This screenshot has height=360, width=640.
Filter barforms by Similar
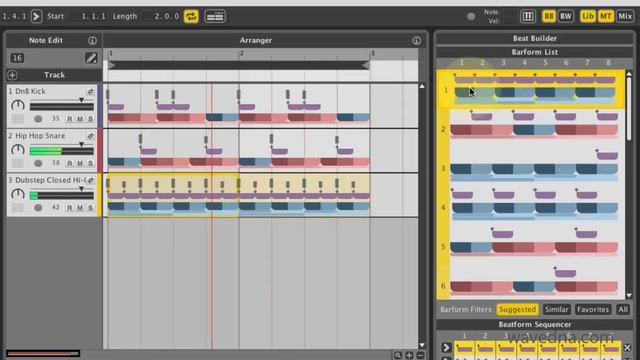(x=556, y=309)
